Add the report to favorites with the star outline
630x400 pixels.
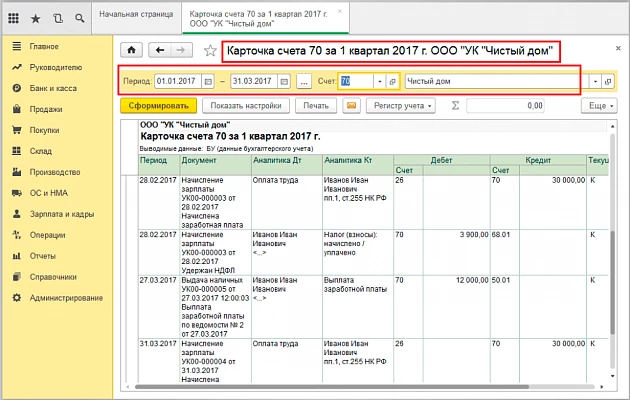coord(210,51)
